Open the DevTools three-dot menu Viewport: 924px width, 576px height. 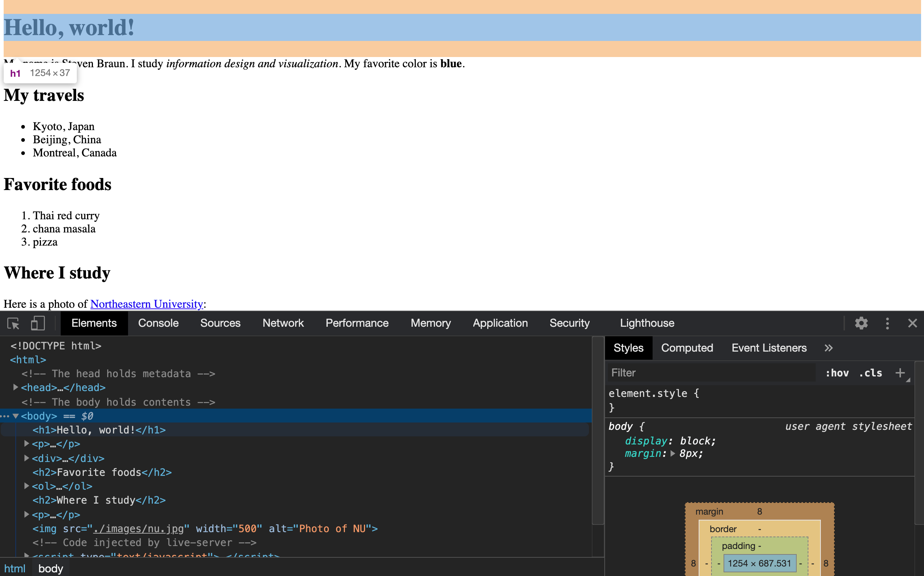click(887, 323)
